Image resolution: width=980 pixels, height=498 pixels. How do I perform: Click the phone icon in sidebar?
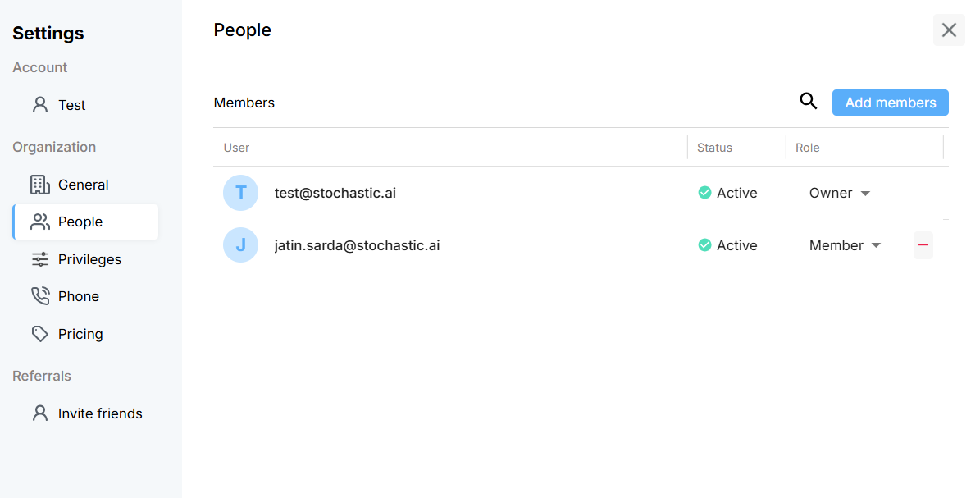coord(39,296)
